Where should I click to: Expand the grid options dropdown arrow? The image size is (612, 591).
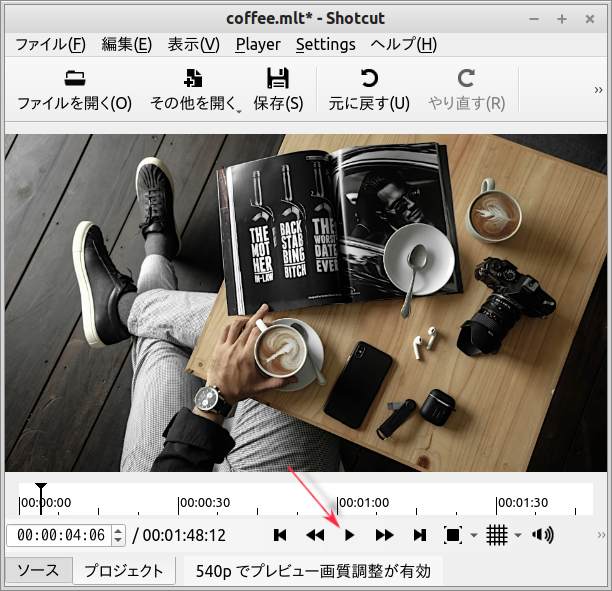point(518,536)
